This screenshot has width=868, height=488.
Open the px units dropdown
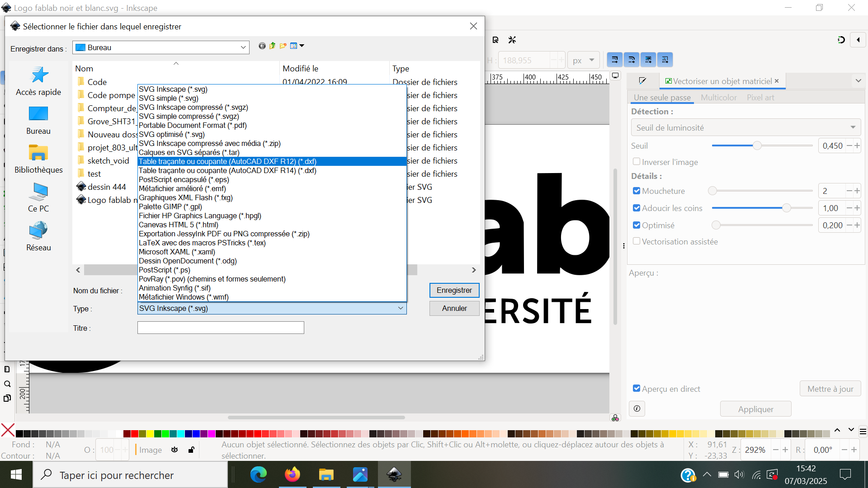[583, 60]
